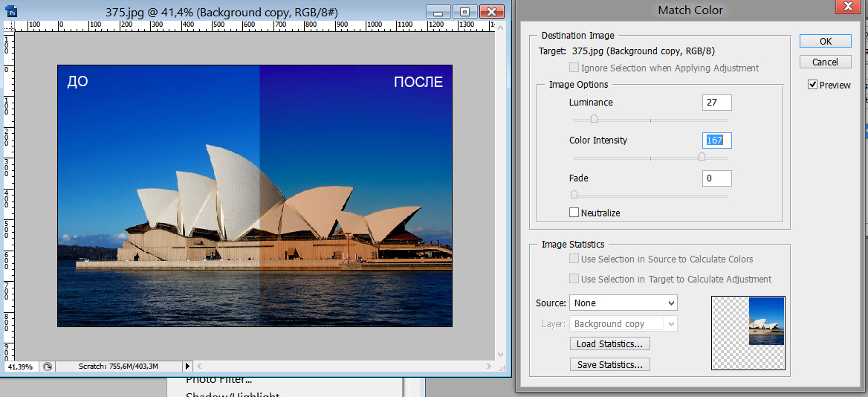Click the Color Intensity slider handle
The width and height of the screenshot is (868, 397).
(x=702, y=157)
